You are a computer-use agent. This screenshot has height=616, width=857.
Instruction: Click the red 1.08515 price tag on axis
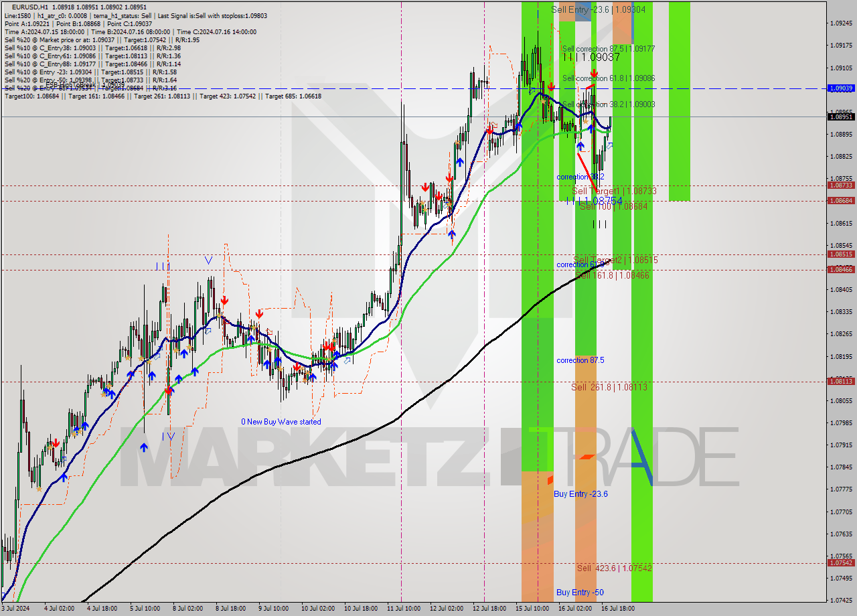[x=841, y=254]
